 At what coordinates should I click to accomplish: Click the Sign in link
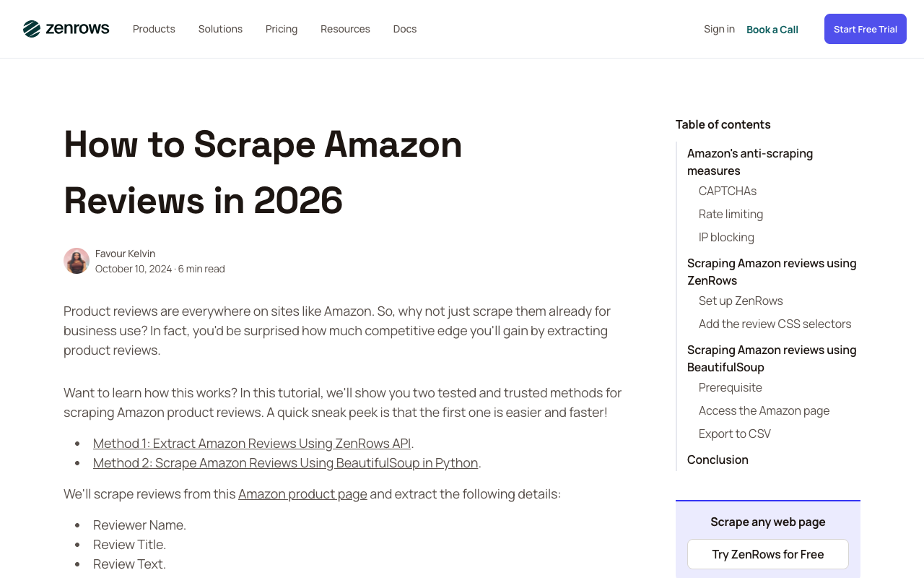pyautogui.click(x=719, y=29)
